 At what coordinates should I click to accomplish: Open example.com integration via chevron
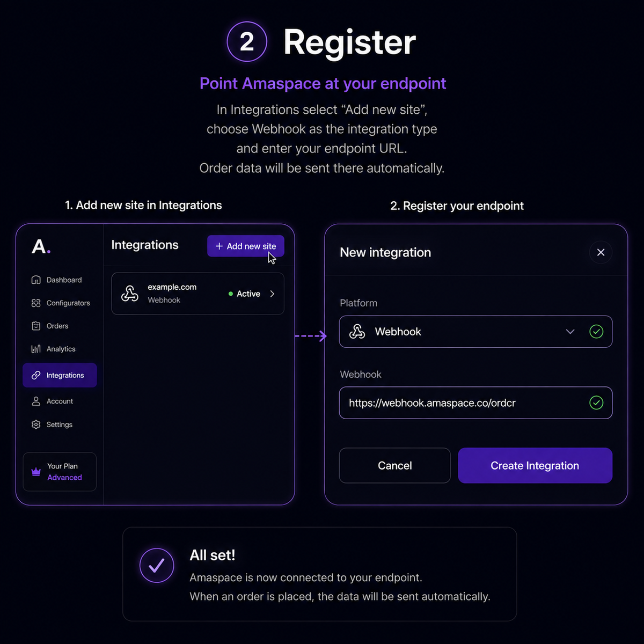(x=272, y=294)
